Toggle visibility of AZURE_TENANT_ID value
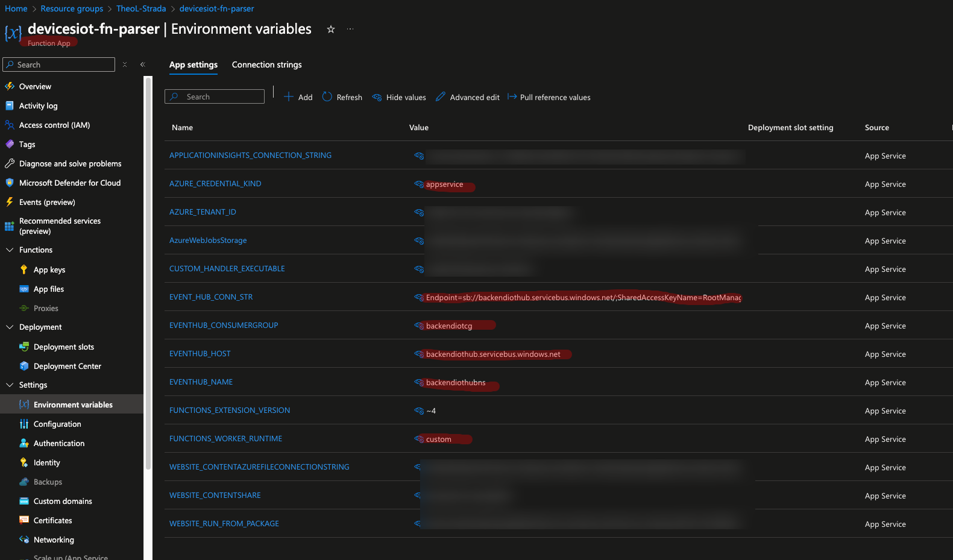Screen dimensions: 953x560 (x=419, y=212)
